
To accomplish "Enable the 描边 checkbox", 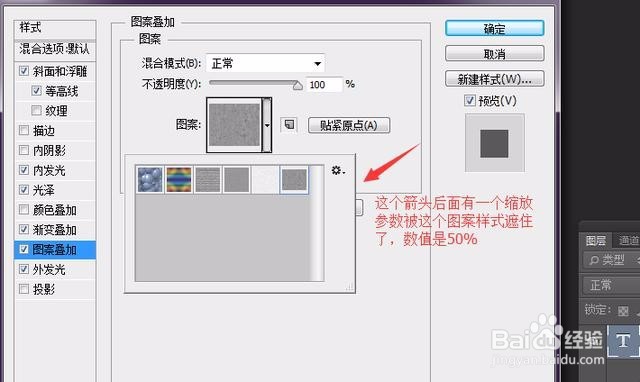I will pos(24,130).
